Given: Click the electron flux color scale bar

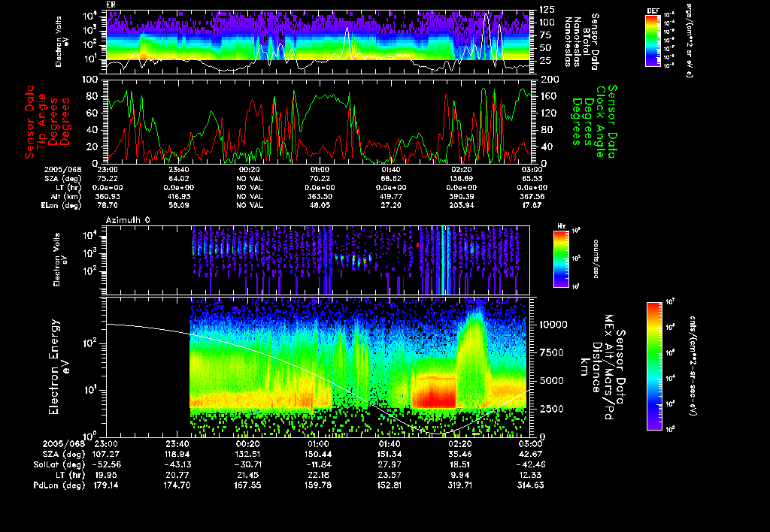Looking at the screenshot, I should 654,366.
